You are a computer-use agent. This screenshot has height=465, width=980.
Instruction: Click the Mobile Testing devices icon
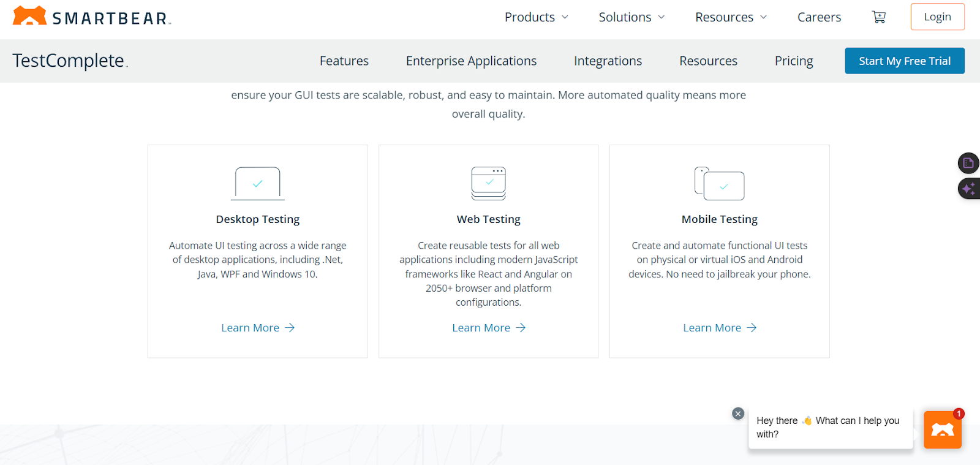(x=720, y=183)
